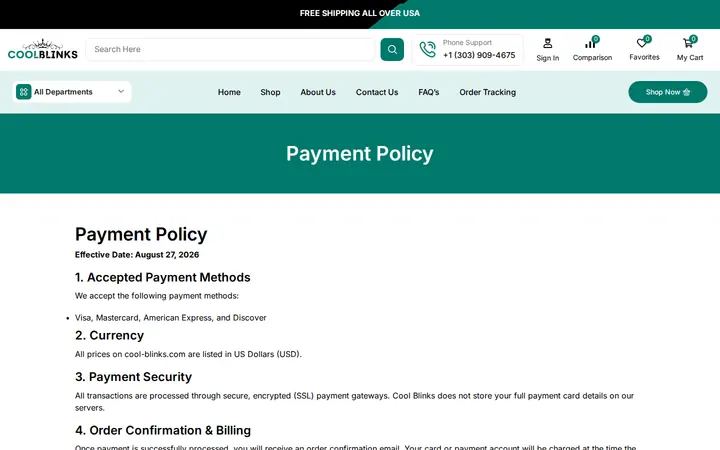Open the About Us page
The height and width of the screenshot is (450, 720).
point(318,92)
